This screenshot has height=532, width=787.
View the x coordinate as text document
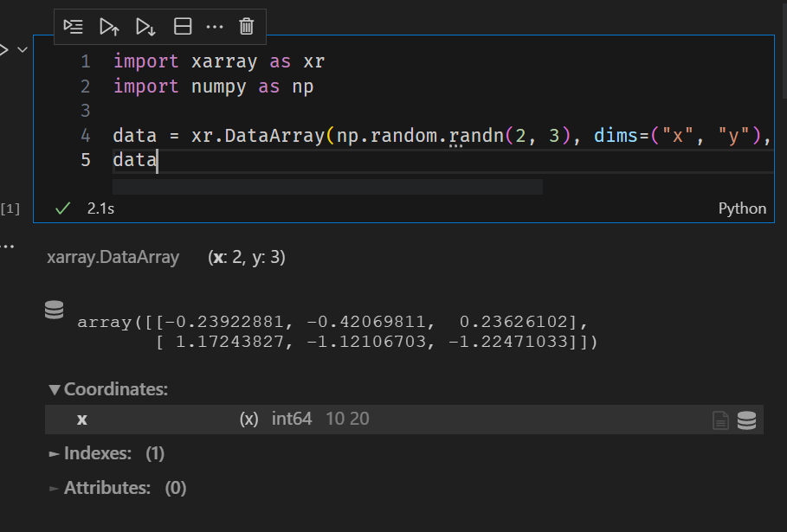tap(720, 420)
